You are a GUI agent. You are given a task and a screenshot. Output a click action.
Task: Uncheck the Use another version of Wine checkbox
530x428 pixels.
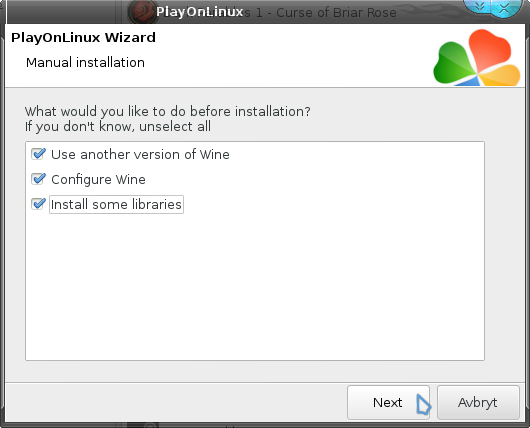(38, 154)
